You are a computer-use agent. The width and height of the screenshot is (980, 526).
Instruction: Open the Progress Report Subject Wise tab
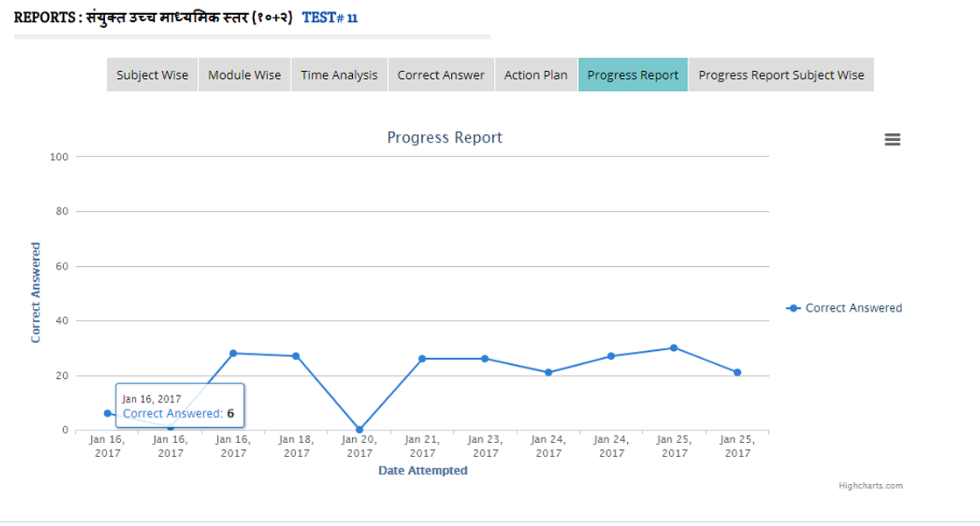coord(781,75)
